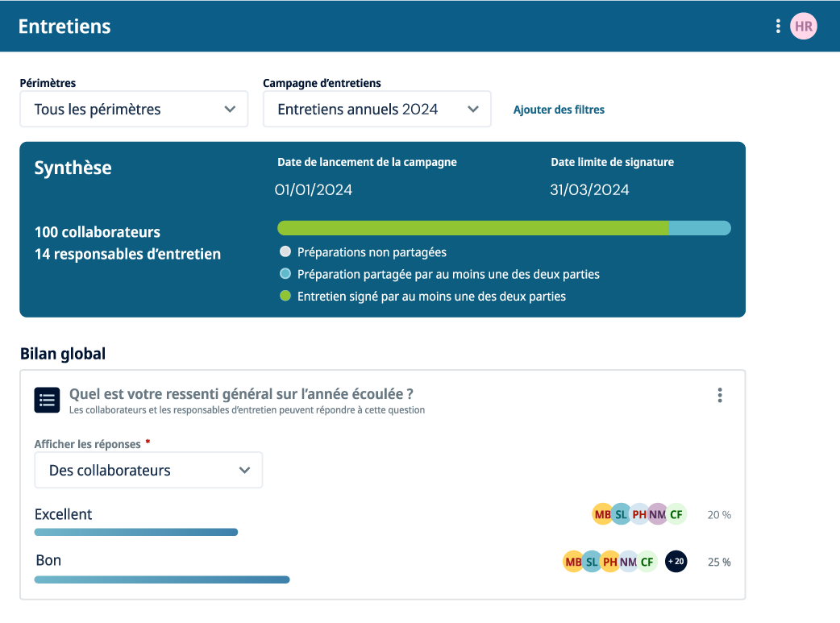Toggle the 'Préparation partagée' legend indicator
Image resolution: width=840 pixels, height=623 pixels.
click(x=285, y=273)
